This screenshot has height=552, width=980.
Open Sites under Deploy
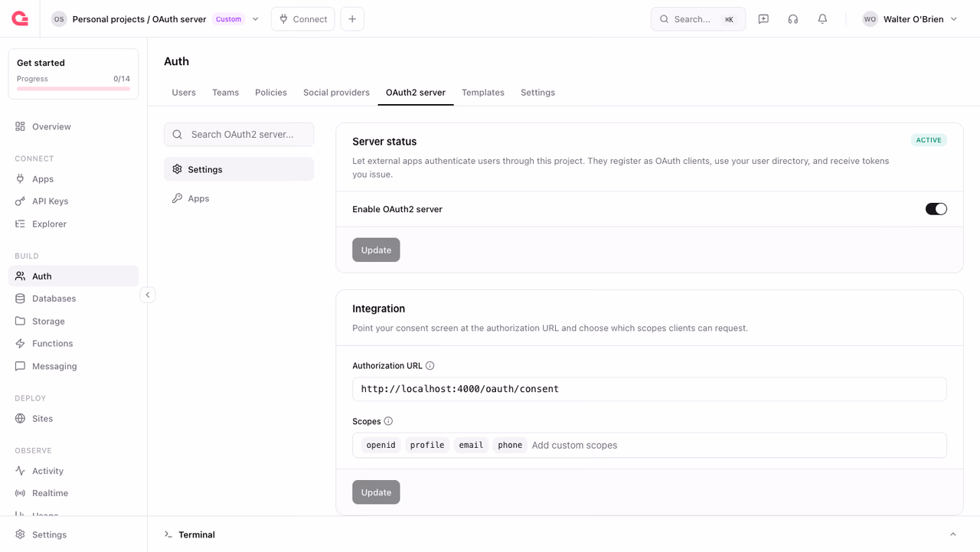pos(73,419)
